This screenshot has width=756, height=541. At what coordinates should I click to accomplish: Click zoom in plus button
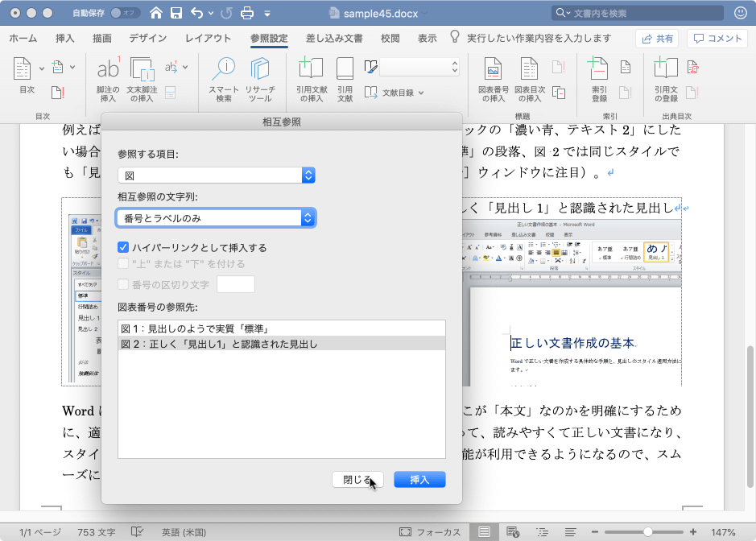(693, 532)
